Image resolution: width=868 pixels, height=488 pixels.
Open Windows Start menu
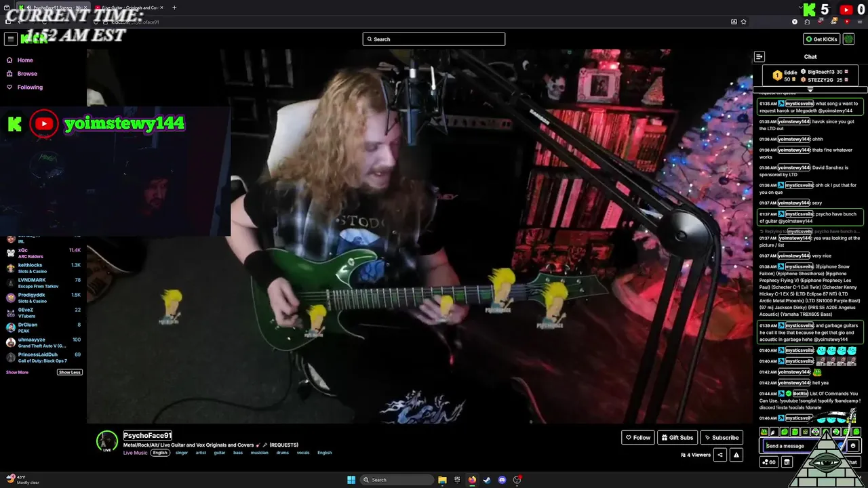pyautogui.click(x=351, y=480)
